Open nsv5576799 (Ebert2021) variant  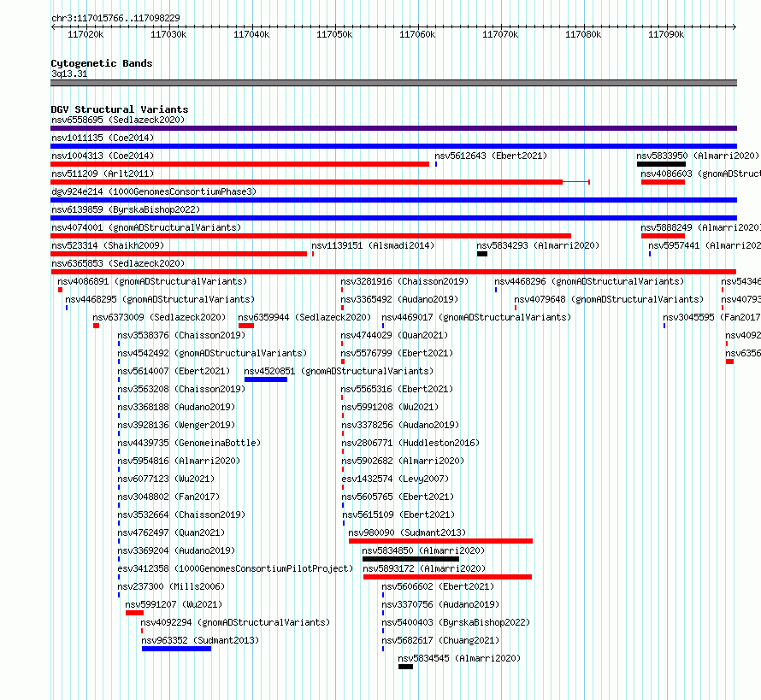click(397, 353)
